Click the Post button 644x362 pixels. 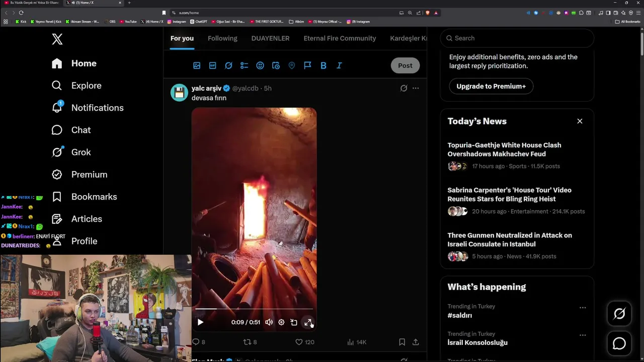405,65
